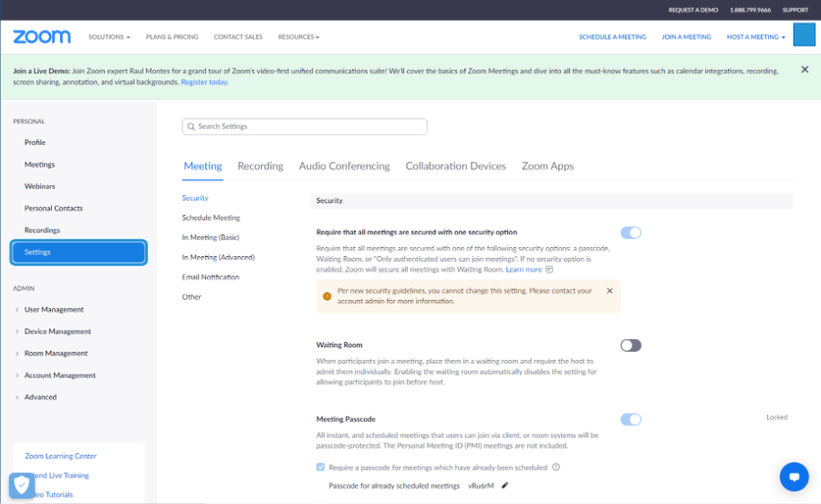Open Plans & Pricing page
The width and height of the screenshot is (821, 504).
click(171, 36)
